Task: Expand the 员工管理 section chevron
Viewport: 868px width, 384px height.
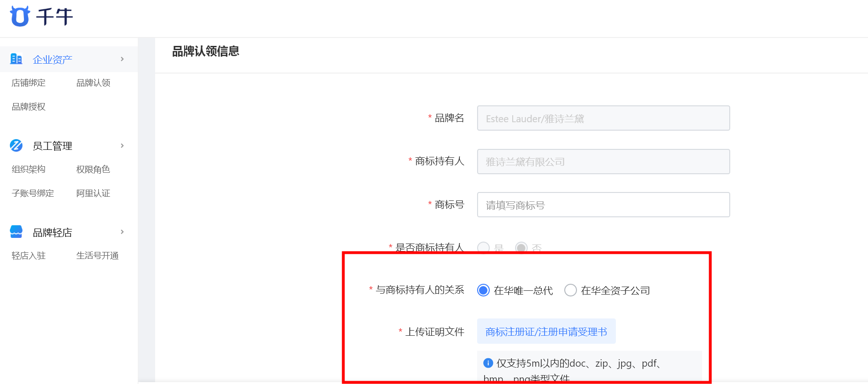Action: coord(122,146)
